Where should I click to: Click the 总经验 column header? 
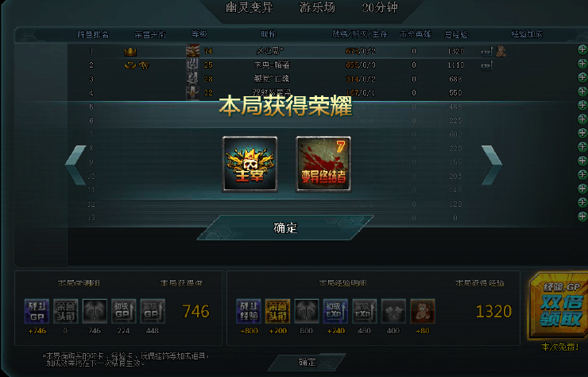(x=455, y=34)
